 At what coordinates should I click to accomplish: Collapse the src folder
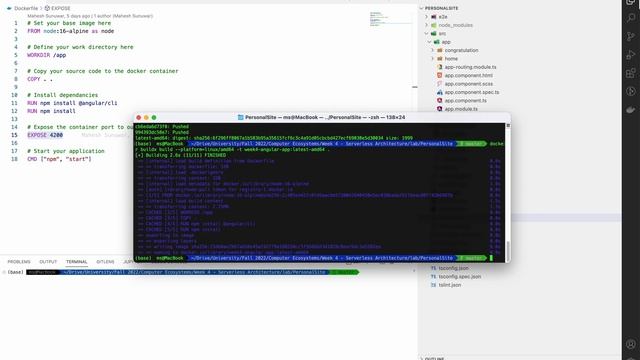coord(427,33)
